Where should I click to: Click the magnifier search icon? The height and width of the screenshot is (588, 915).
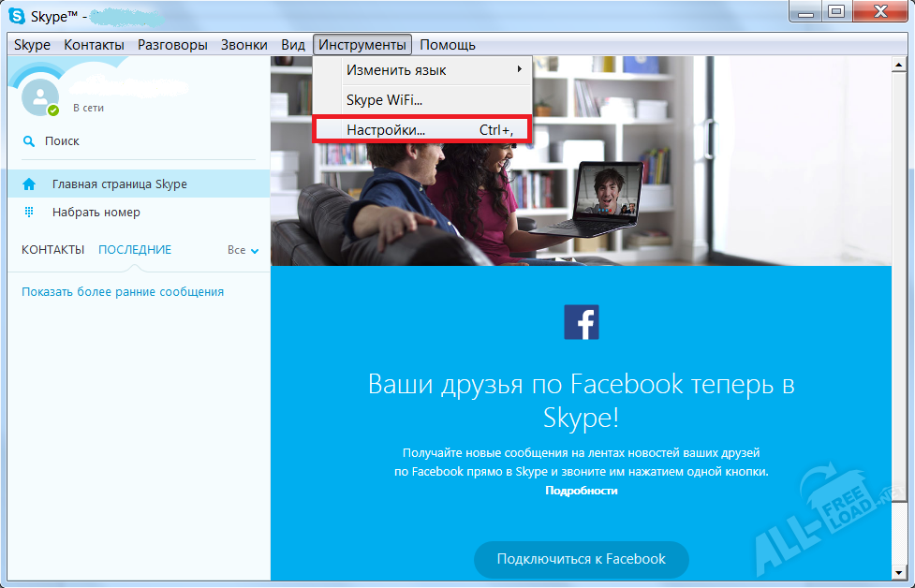pyautogui.click(x=28, y=141)
